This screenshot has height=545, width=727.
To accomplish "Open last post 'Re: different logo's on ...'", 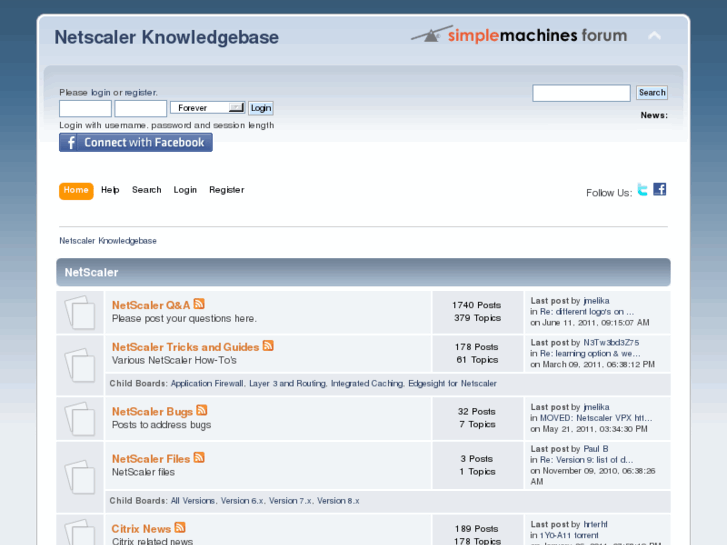I will tap(587, 312).
